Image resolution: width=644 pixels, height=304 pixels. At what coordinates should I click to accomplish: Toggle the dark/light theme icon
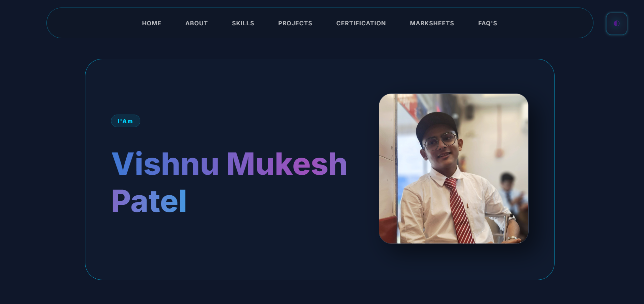tap(616, 24)
